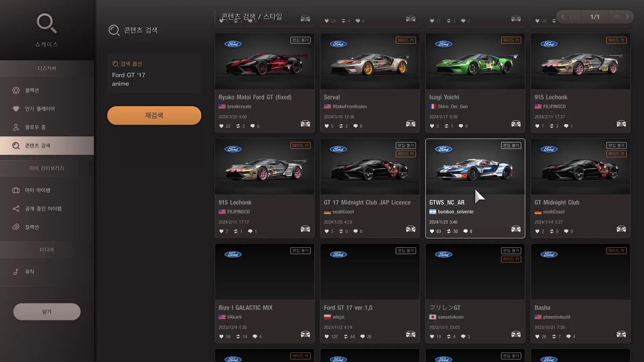Click the car icon on GTWS_NC_AR card
This screenshot has height=362, width=644.
[516, 229]
